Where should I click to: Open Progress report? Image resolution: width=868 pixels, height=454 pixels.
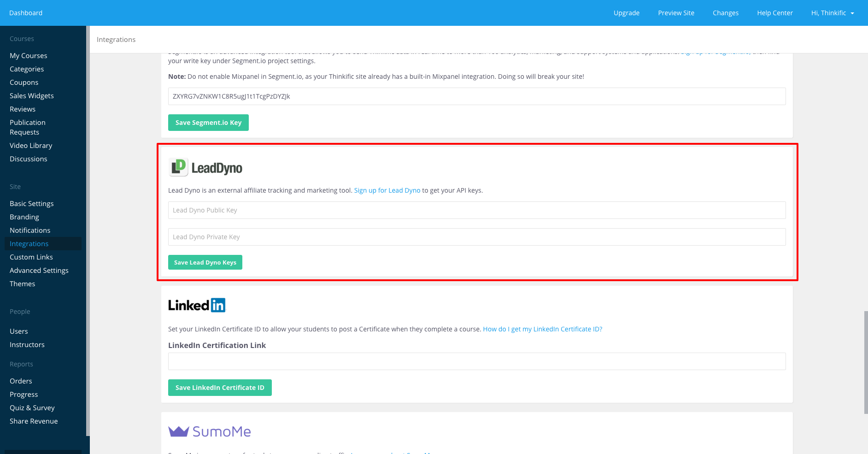click(x=24, y=395)
